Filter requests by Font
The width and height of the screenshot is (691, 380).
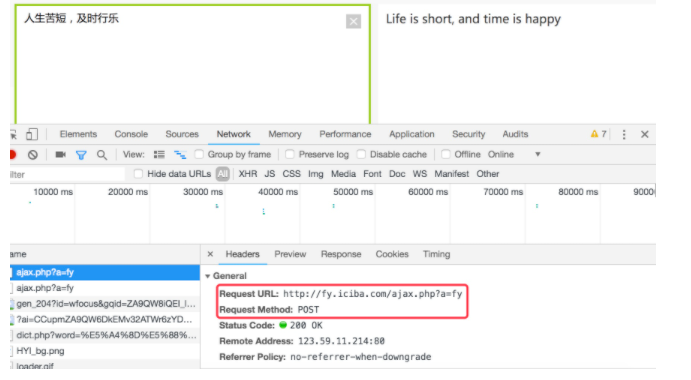click(x=372, y=174)
